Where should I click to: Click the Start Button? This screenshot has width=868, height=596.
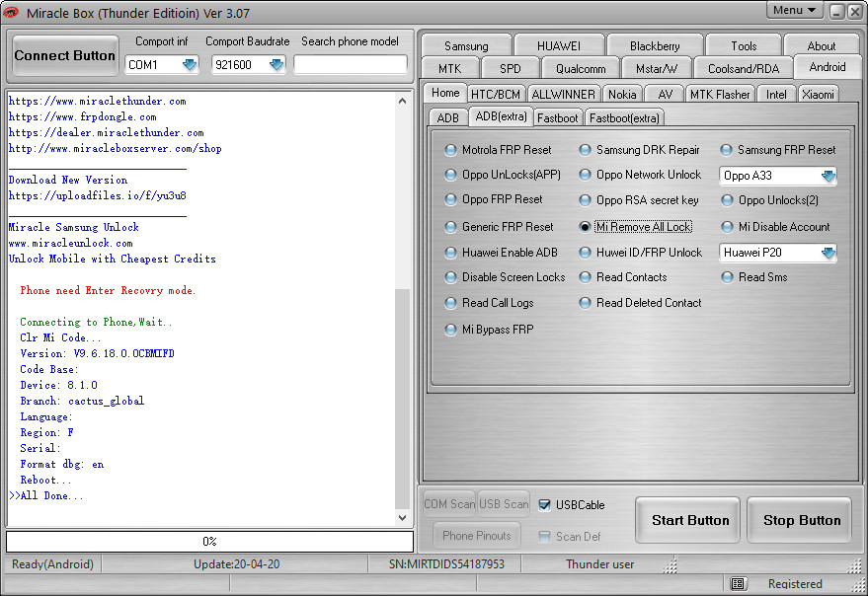[689, 520]
